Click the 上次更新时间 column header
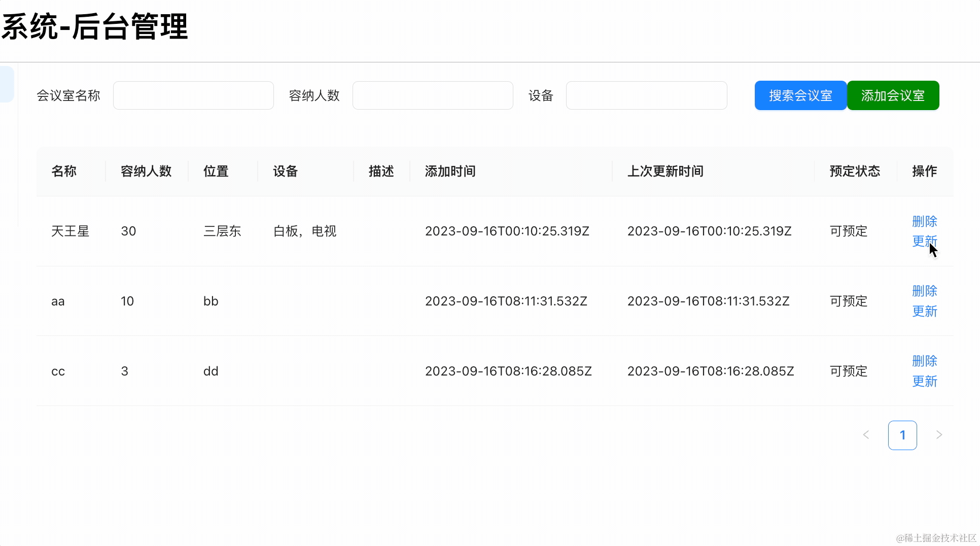This screenshot has width=980, height=546. (x=665, y=172)
